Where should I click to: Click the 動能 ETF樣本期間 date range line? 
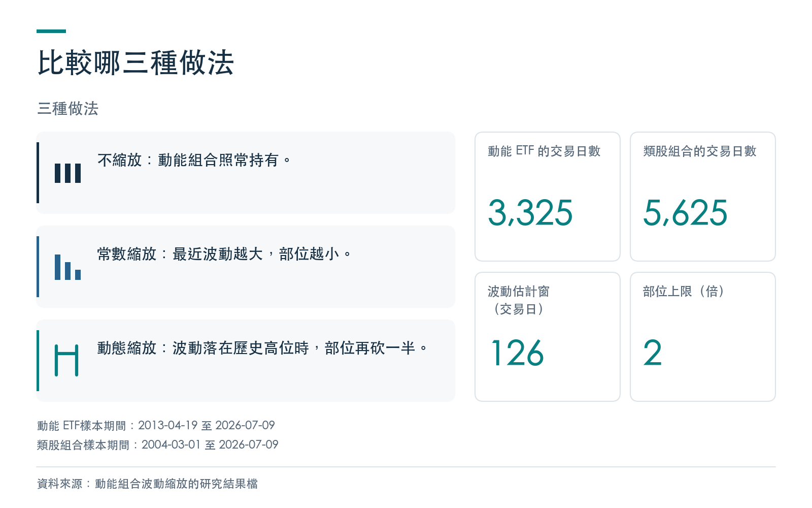click(156, 425)
